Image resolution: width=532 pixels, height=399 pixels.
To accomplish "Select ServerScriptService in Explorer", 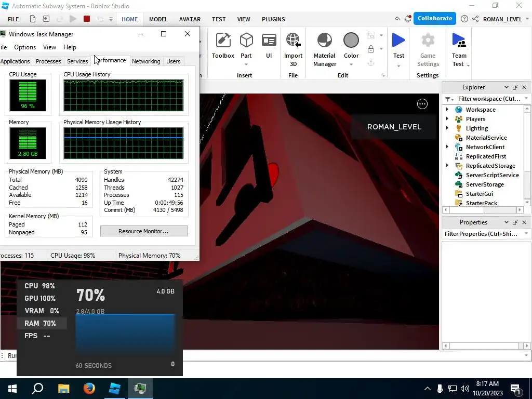I will (x=492, y=175).
